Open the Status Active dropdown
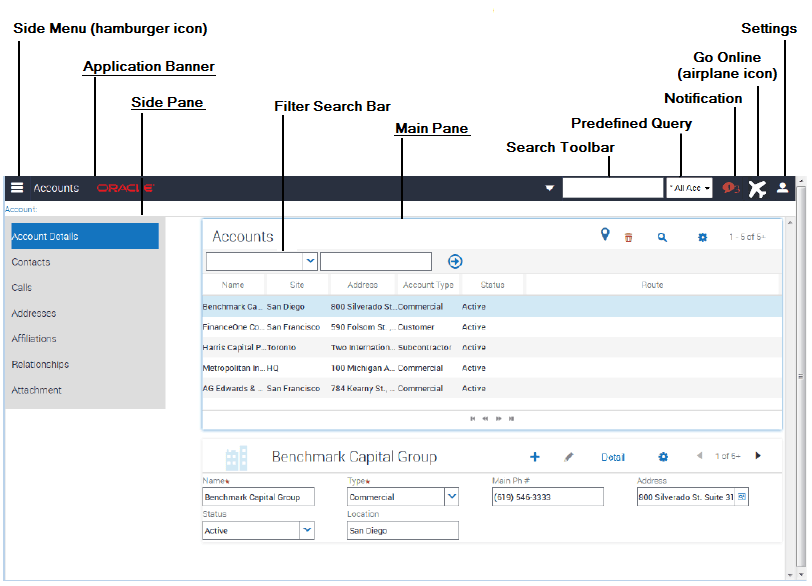812x586 pixels. pos(307,530)
